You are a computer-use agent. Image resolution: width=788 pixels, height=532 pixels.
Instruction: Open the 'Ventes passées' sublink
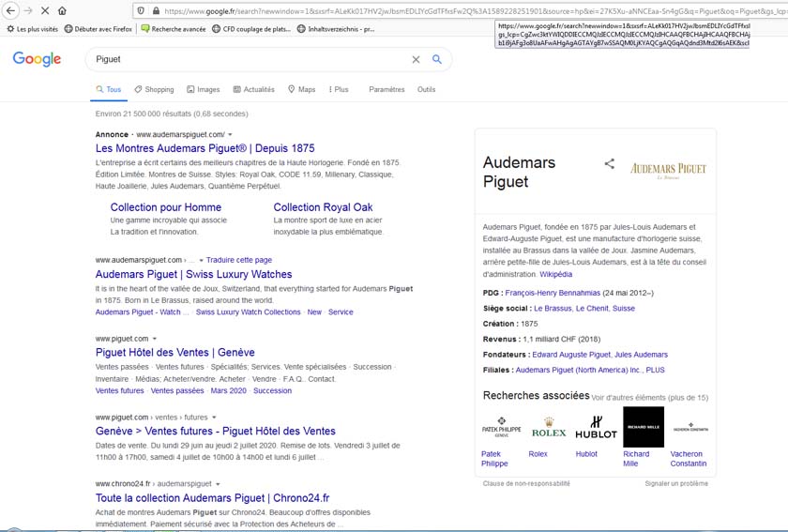(177, 390)
